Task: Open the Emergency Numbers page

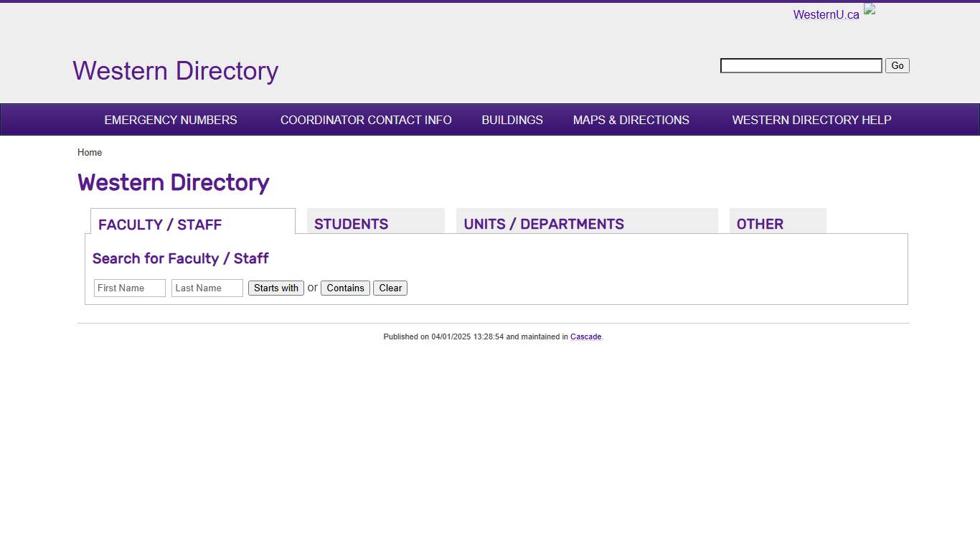Action: pos(170,120)
